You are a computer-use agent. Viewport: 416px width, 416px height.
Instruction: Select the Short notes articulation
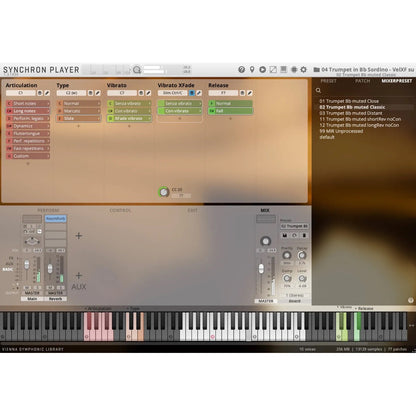tap(28, 103)
